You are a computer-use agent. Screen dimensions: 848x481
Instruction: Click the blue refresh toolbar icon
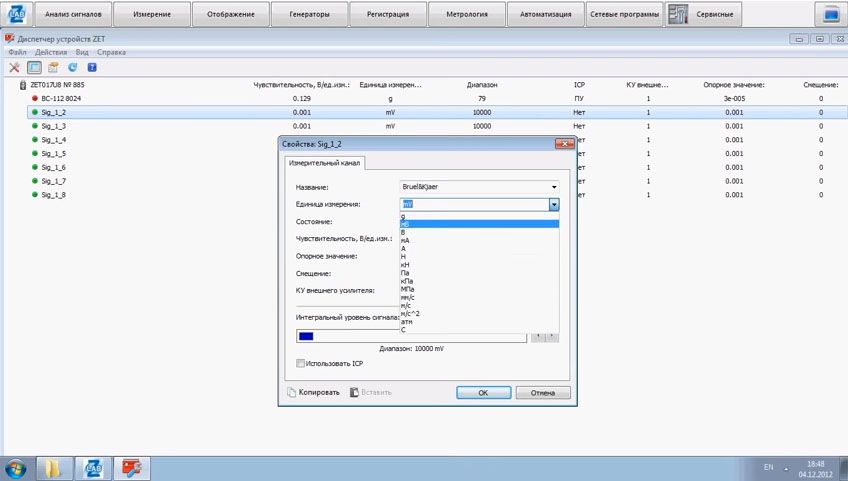click(x=72, y=68)
